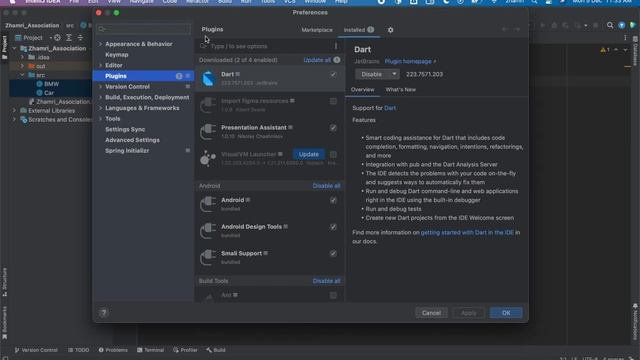The height and width of the screenshot is (360, 640).
Task: Open getting started with Dart link
Action: [467, 233]
